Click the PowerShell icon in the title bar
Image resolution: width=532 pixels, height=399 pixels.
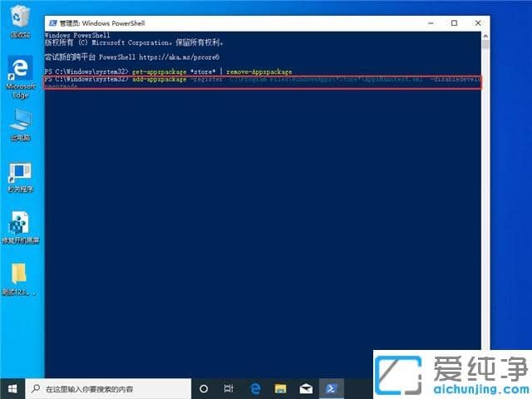click(x=52, y=23)
